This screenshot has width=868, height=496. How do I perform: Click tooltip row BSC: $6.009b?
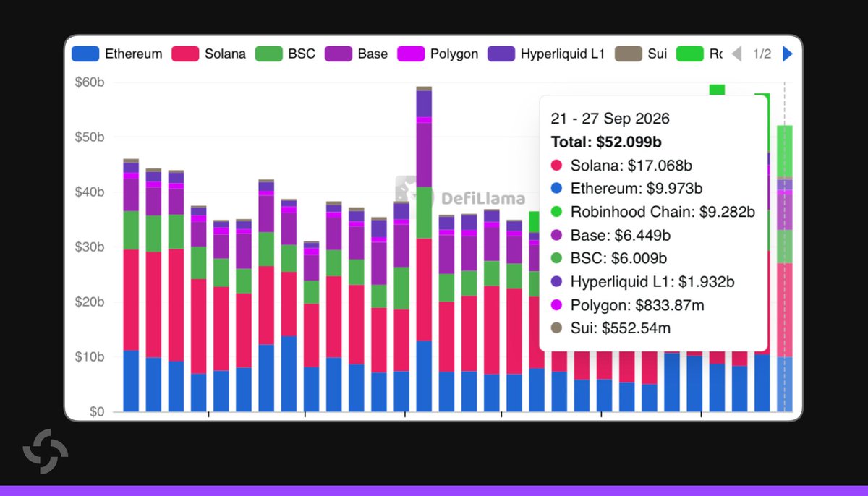(x=608, y=258)
